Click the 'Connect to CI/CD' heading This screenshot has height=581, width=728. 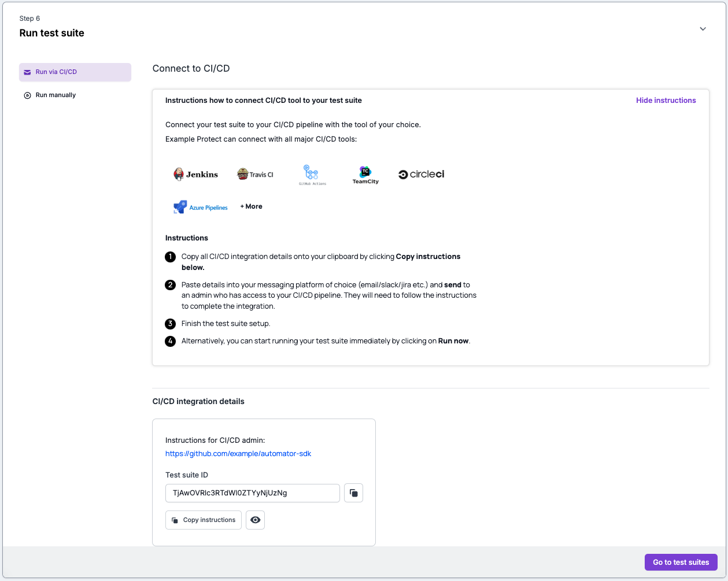pyautogui.click(x=191, y=68)
